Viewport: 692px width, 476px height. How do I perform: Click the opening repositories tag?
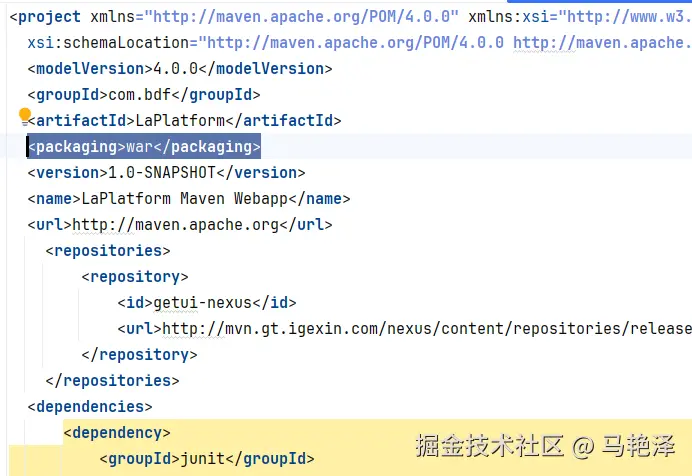tap(108, 251)
